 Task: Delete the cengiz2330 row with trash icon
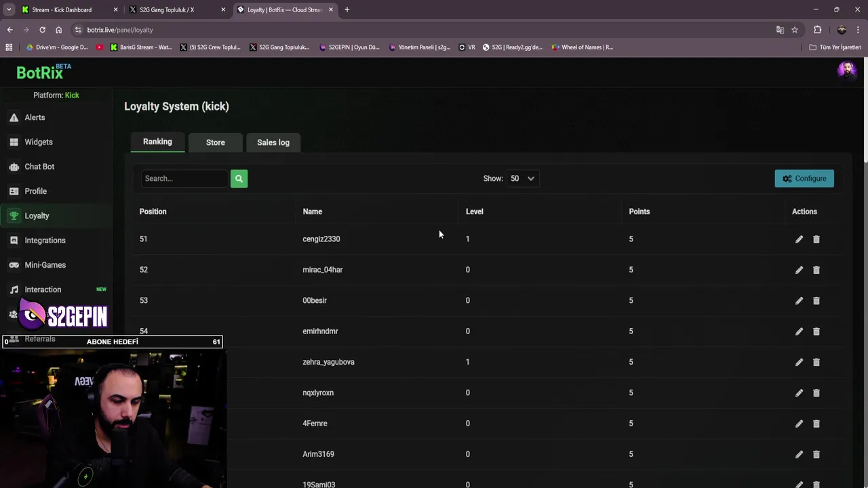[816, 239]
